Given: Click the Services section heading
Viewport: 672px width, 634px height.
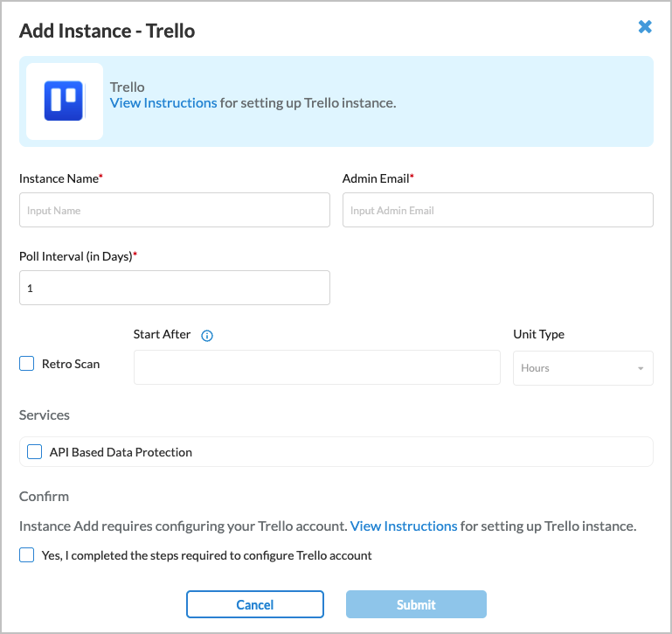Looking at the screenshot, I should pos(45,415).
